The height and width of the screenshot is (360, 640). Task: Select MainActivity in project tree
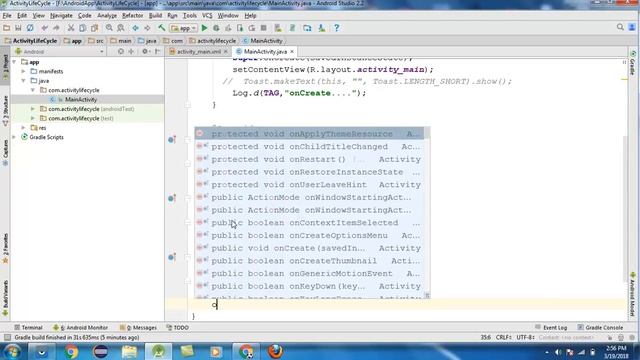[x=81, y=100]
